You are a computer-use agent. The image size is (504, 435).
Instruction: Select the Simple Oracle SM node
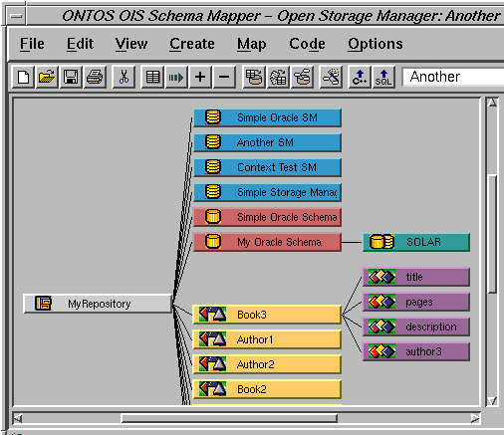tap(267, 117)
